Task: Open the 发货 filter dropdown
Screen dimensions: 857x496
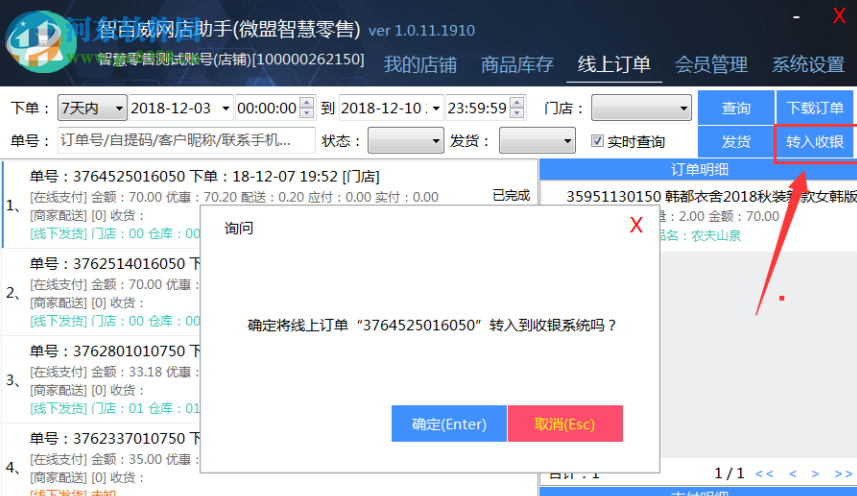Action: 537,141
